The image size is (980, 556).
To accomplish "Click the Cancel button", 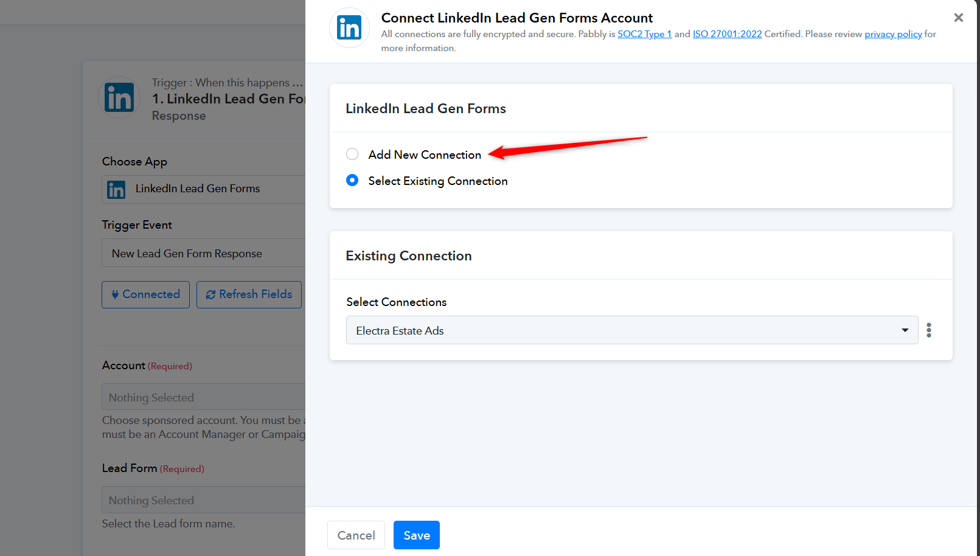I will pyautogui.click(x=356, y=535).
